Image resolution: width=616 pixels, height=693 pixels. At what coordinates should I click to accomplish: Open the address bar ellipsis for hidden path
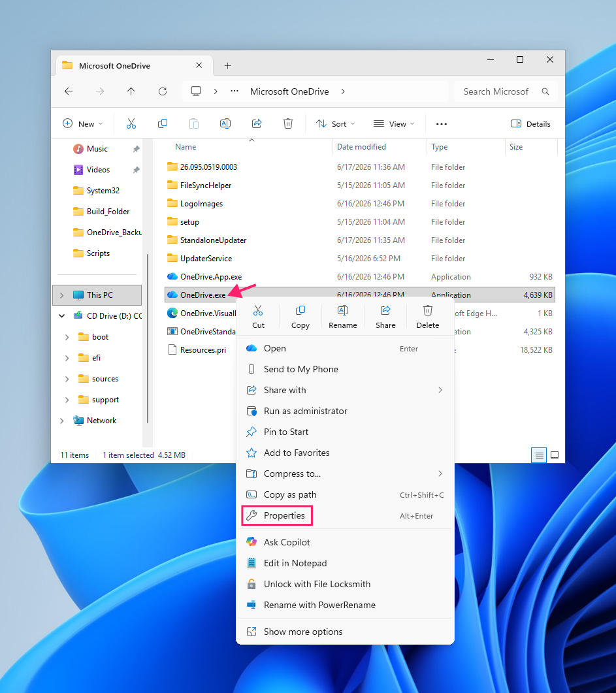pyautogui.click(x=235, y=91)
